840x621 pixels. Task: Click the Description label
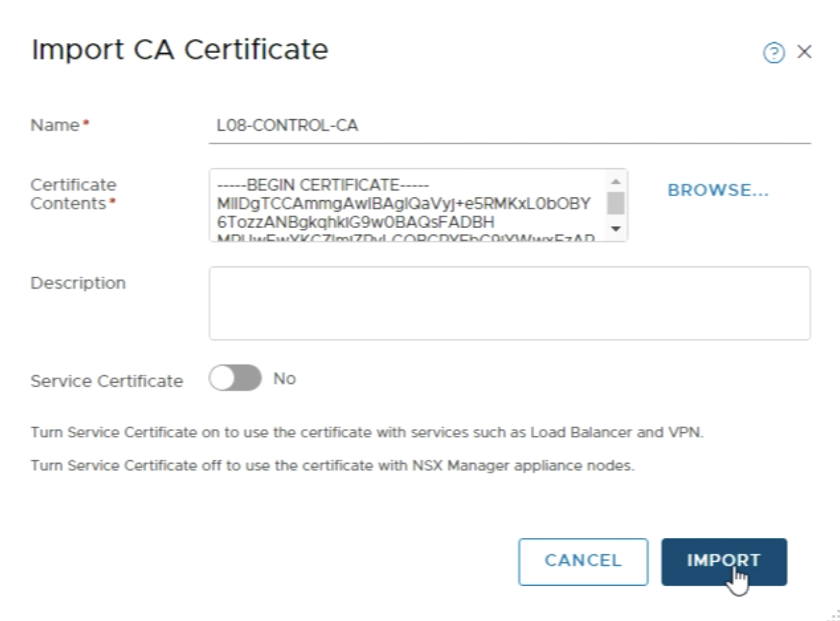(x=78, y=283)
